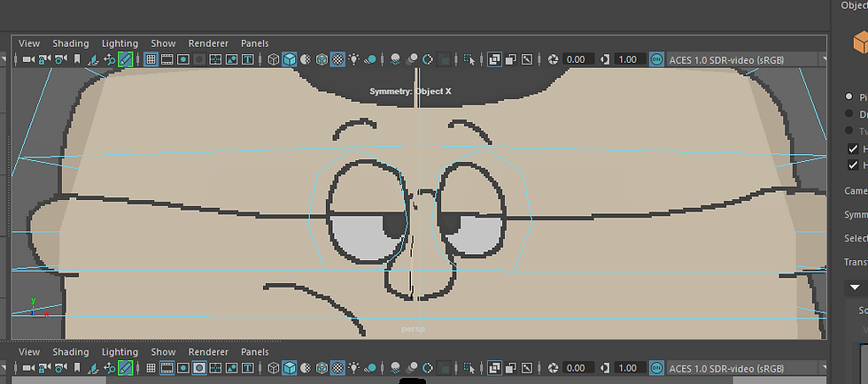Click Wireframe on Shaded icon in persp panel

pyautogui.click(x=322, y=59)
